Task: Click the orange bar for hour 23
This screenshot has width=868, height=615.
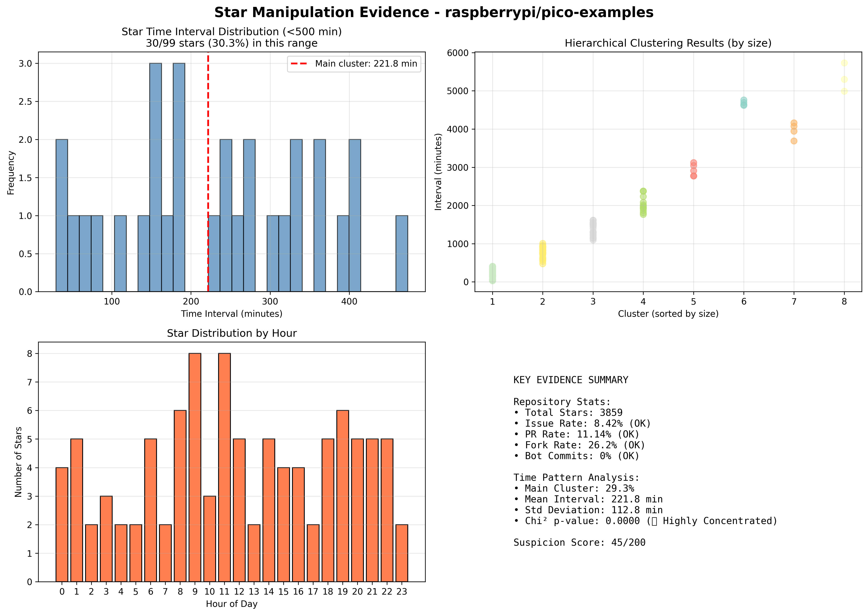Action: point(402,553)
